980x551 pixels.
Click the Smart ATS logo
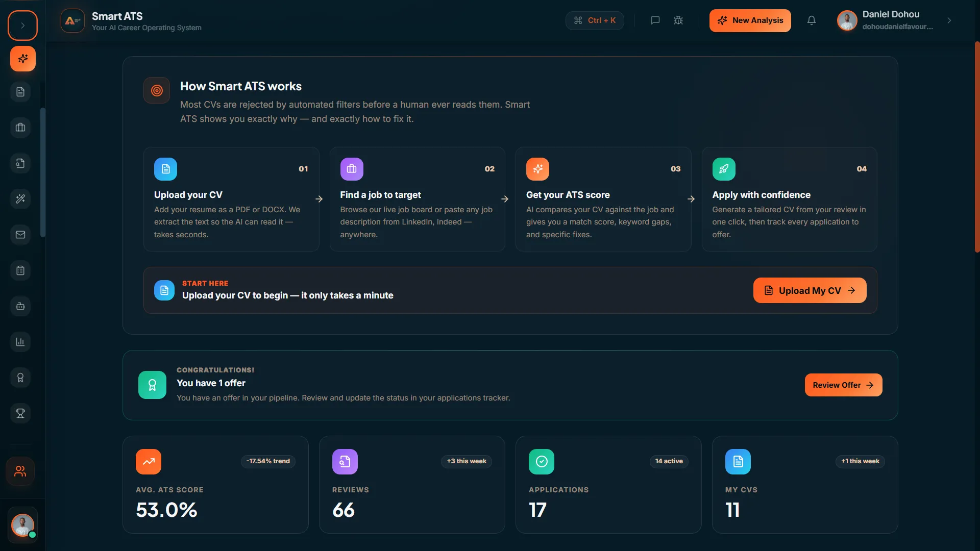pyautogui.click(x=72, y=20)
